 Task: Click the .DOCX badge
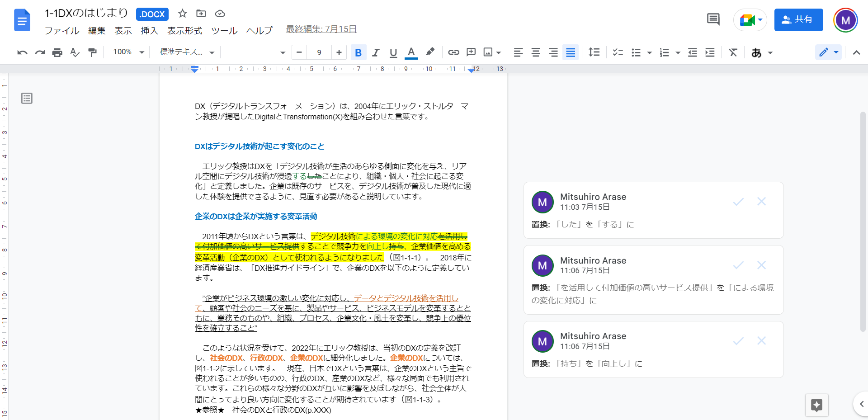tap(152, 14)
